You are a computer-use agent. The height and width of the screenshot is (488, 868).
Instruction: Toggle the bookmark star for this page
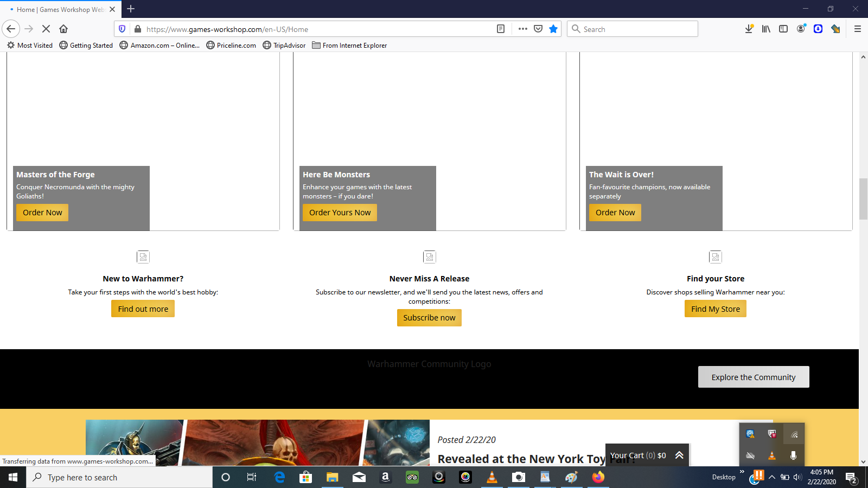point(553,29)
